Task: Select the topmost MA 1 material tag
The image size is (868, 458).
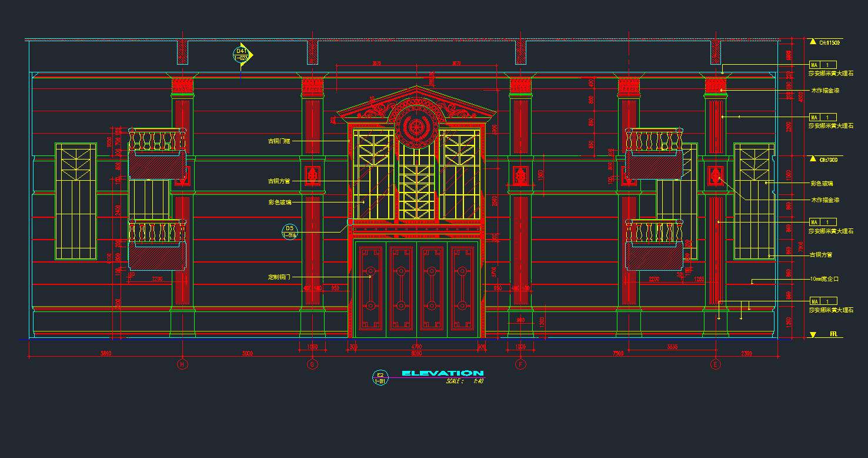Action: pyautogui.click(x=823, y=65)
